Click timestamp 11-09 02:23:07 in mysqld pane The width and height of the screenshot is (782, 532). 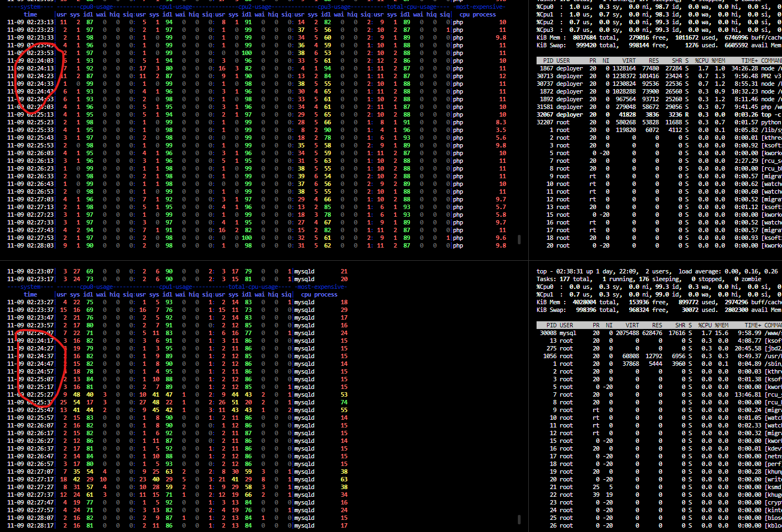(x=31, y=271)
